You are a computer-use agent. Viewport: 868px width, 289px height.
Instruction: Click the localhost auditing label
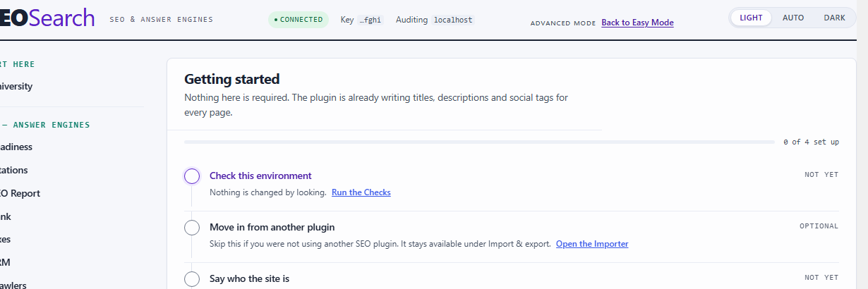[453, 20]
